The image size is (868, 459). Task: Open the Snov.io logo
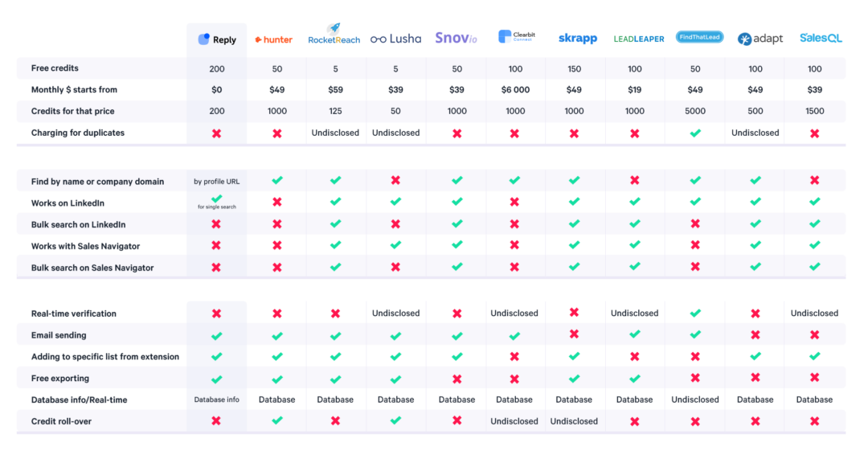(x=457, y=39)
